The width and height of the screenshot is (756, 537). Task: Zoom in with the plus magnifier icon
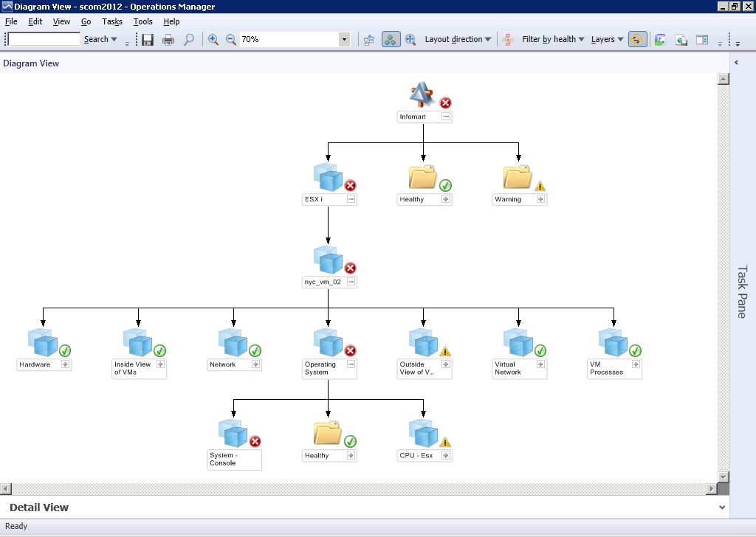pyautogui.click(x=213, y=40)
